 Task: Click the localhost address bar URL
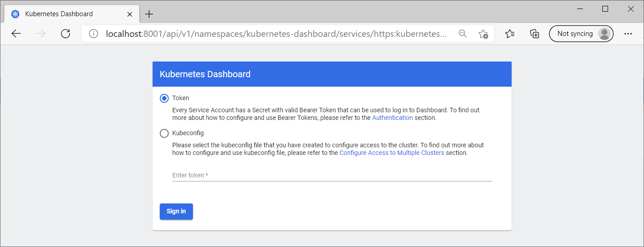(276, 34)
